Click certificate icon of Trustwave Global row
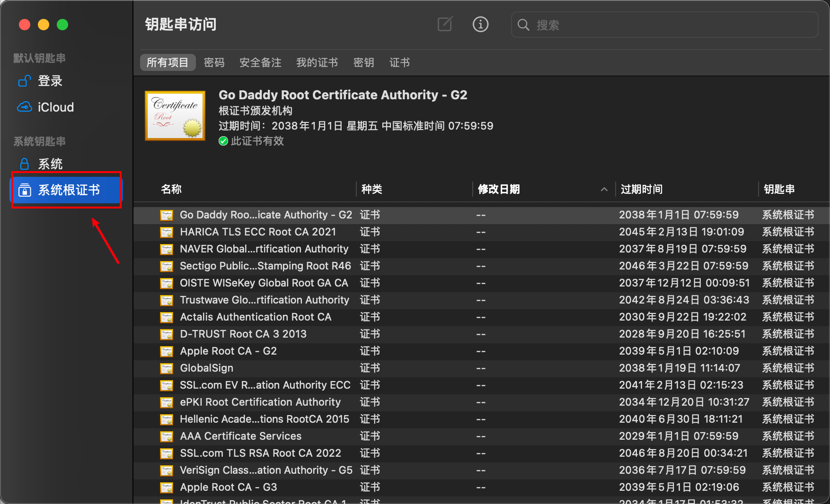This screenshot has width=830, height=504. coord(167,300)
